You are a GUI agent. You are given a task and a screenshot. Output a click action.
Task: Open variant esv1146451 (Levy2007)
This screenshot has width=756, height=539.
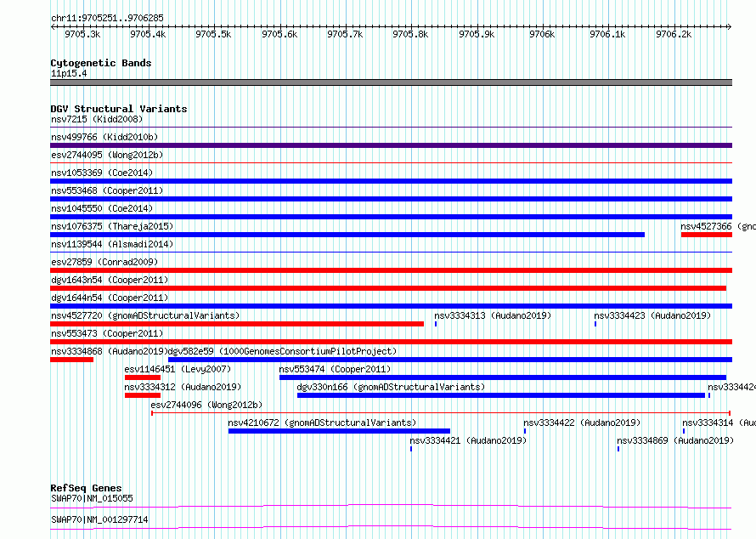click(178, 369)
